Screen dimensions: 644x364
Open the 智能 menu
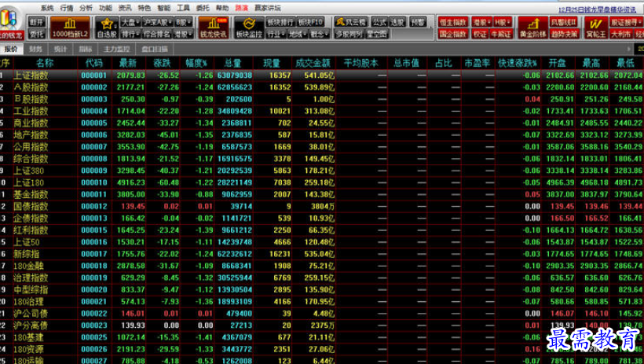tap(164, 8)
